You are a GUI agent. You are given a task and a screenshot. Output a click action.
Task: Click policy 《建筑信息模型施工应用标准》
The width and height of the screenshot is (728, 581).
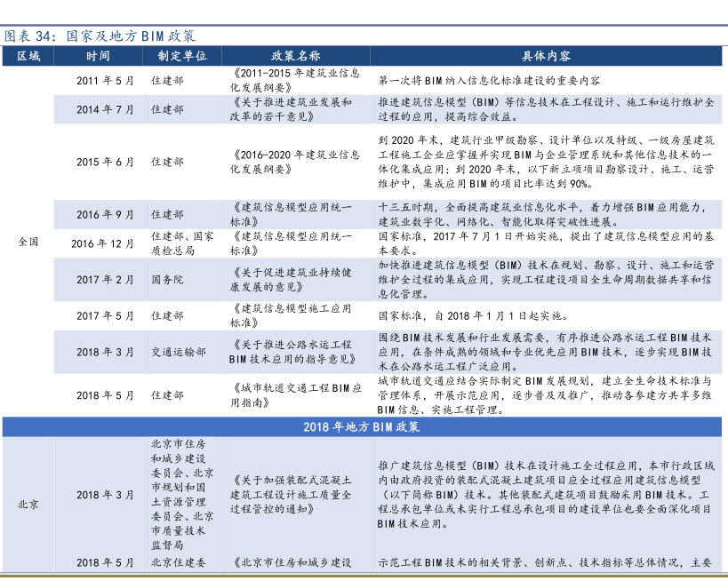coord(295,315)
